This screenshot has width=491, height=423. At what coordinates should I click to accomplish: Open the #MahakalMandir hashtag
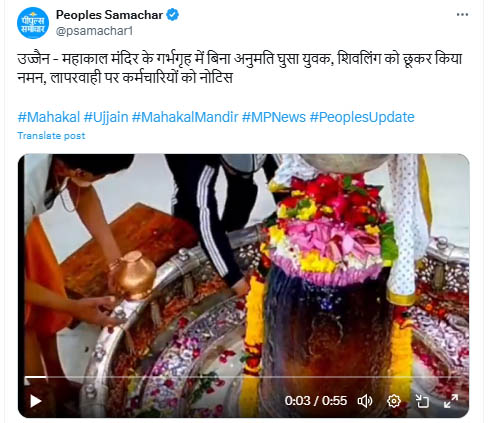185,117
